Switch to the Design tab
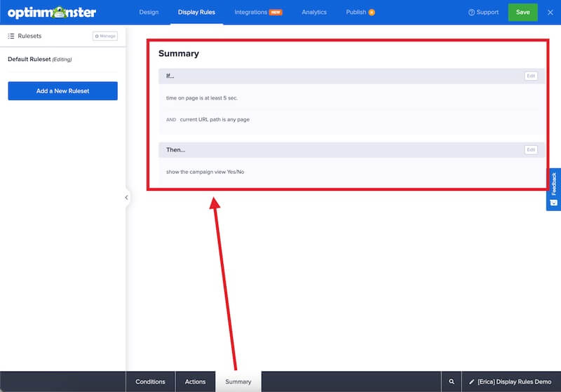The height and width of the screenshot is (392, 561). pyautogui.click(x=149, y=13)
